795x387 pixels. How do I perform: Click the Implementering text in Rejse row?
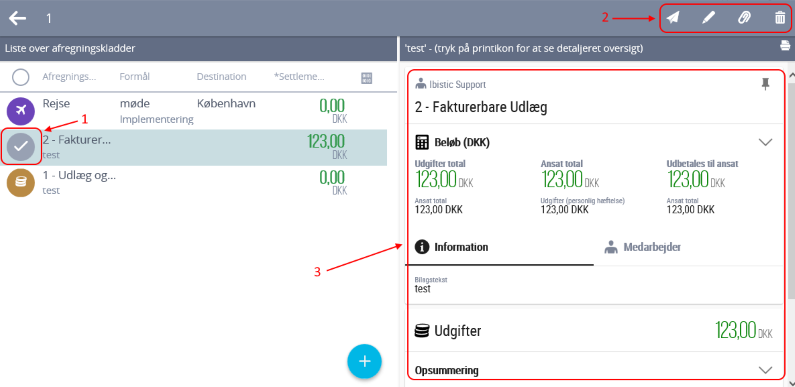click(156, 120)
